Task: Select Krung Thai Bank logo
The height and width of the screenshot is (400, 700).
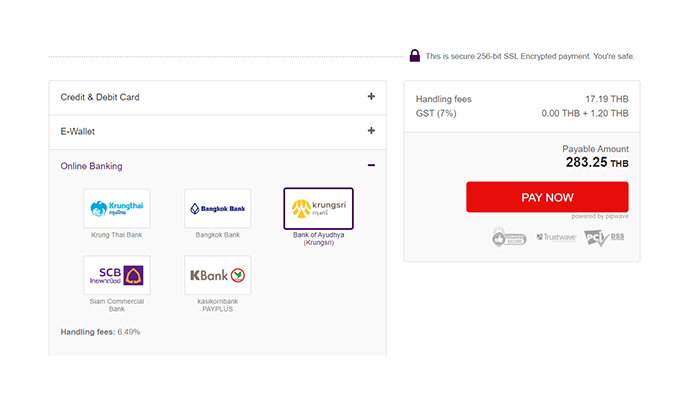Action: pyautogui.click(x=117, y=208)
